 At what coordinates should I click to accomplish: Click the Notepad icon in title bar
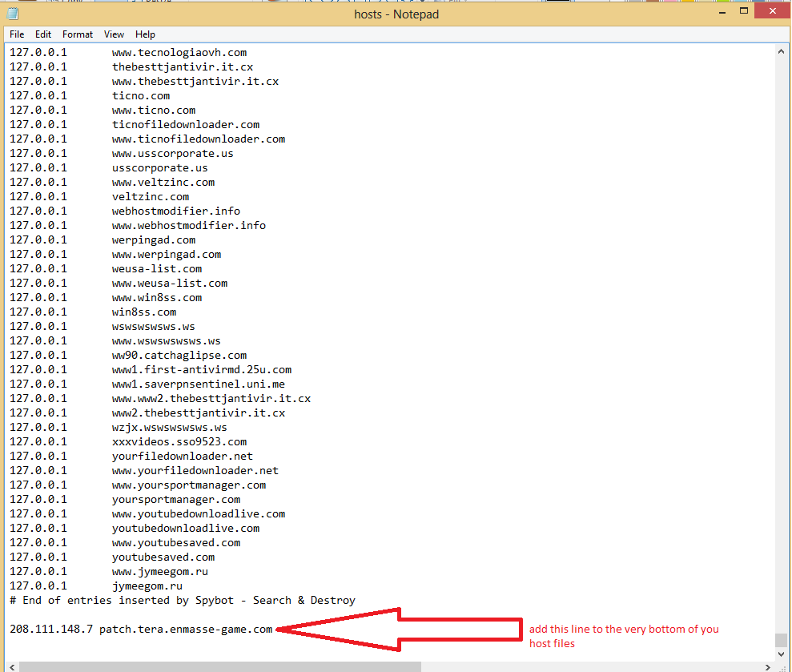13,14
